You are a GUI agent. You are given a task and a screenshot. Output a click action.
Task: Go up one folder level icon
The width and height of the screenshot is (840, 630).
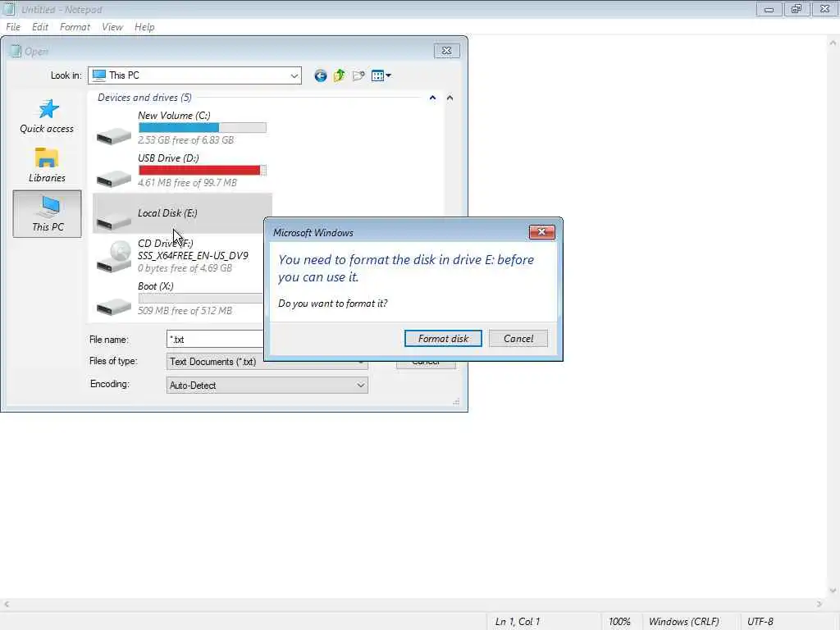pos(339,75)
